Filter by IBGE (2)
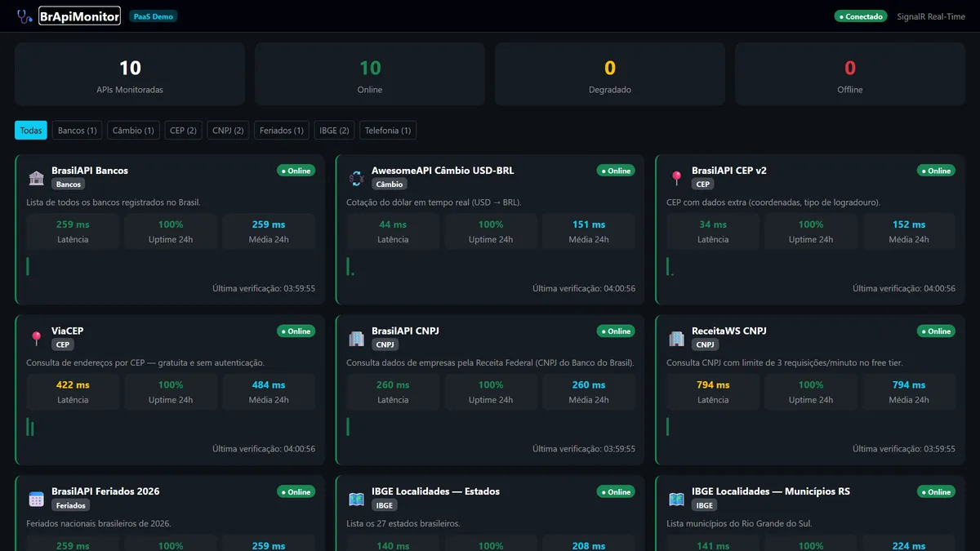This screenshot has height=551, width=980. coord(335,131)
